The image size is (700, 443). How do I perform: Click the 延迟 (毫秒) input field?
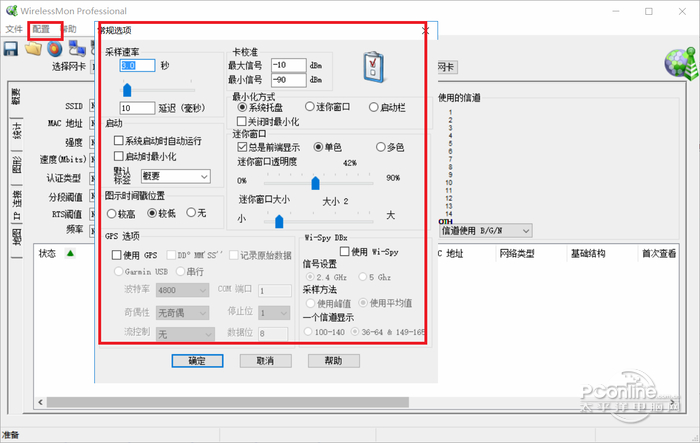[x=138, y=108]
